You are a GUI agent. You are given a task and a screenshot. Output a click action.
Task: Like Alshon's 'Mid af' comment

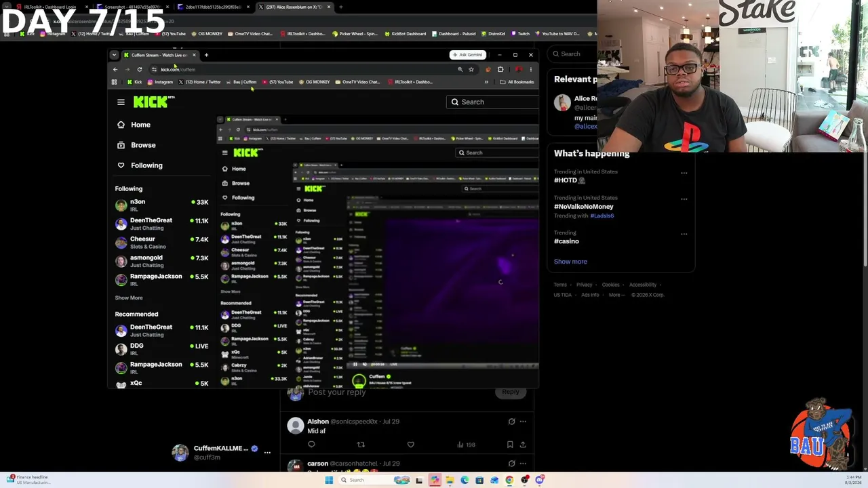(x=410, y=445)
